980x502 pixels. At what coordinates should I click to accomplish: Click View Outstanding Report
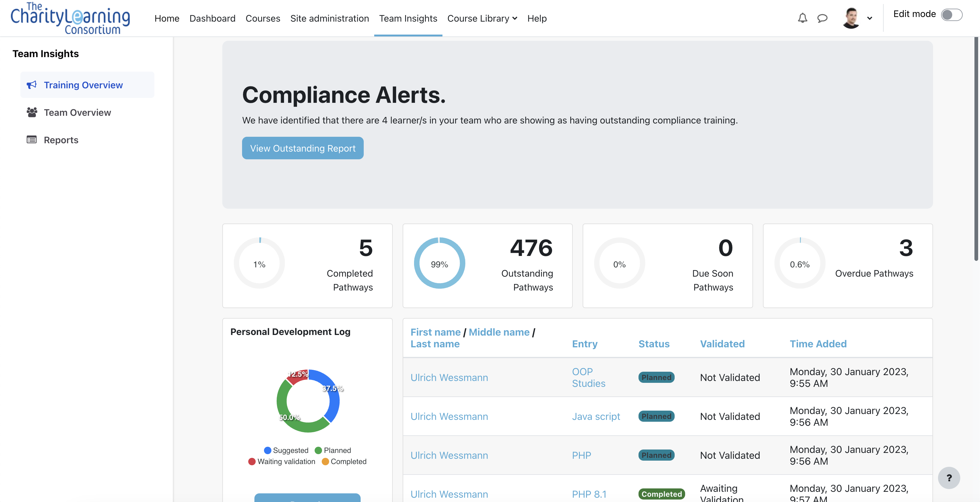pos(302,148)
